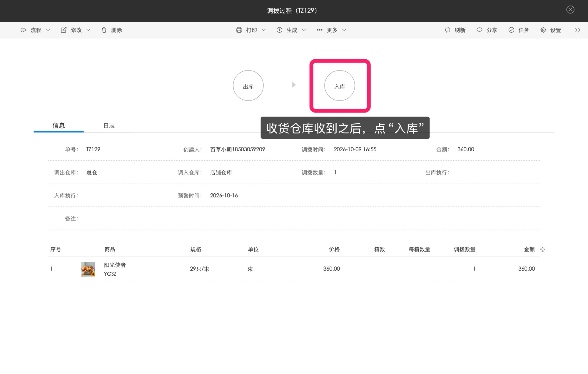Click the 规格 column header
Viewport: 588px width, 374px height.
(x=196, y=249)
